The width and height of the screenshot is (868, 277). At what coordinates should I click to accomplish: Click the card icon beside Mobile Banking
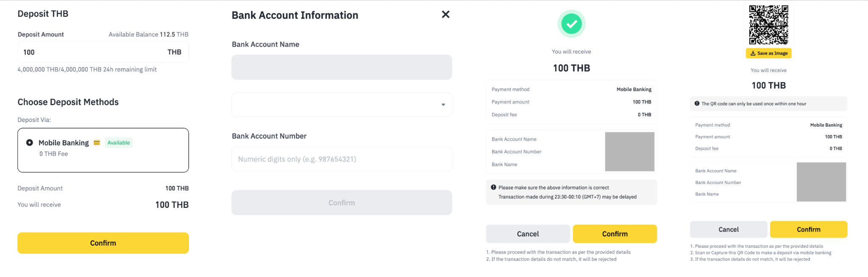tap(97, 143)
